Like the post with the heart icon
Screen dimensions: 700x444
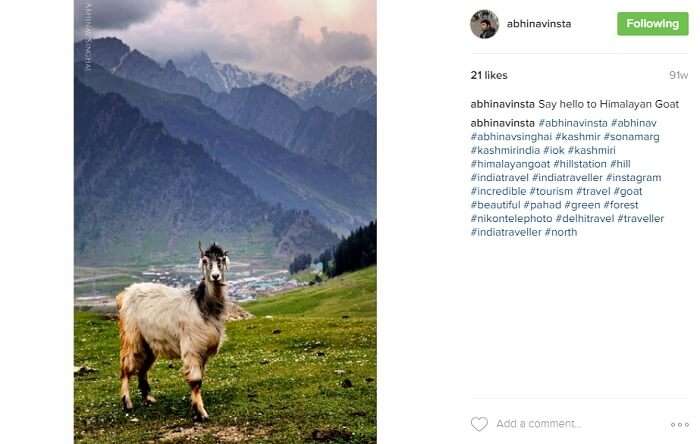479,423
